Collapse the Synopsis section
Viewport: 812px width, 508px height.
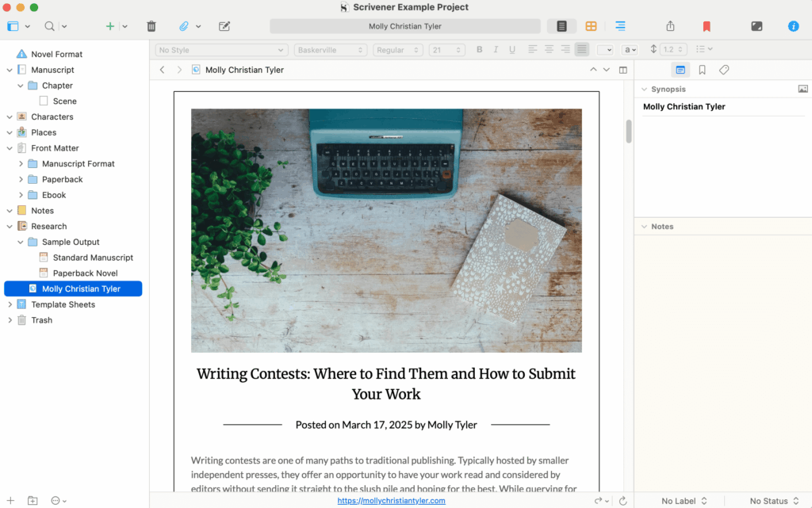644,89
